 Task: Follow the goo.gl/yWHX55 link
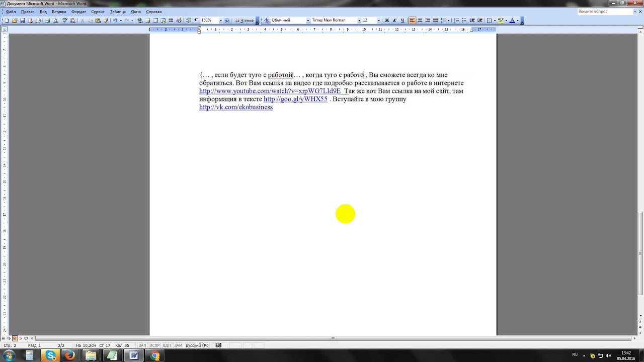click(x=295, y=99)
